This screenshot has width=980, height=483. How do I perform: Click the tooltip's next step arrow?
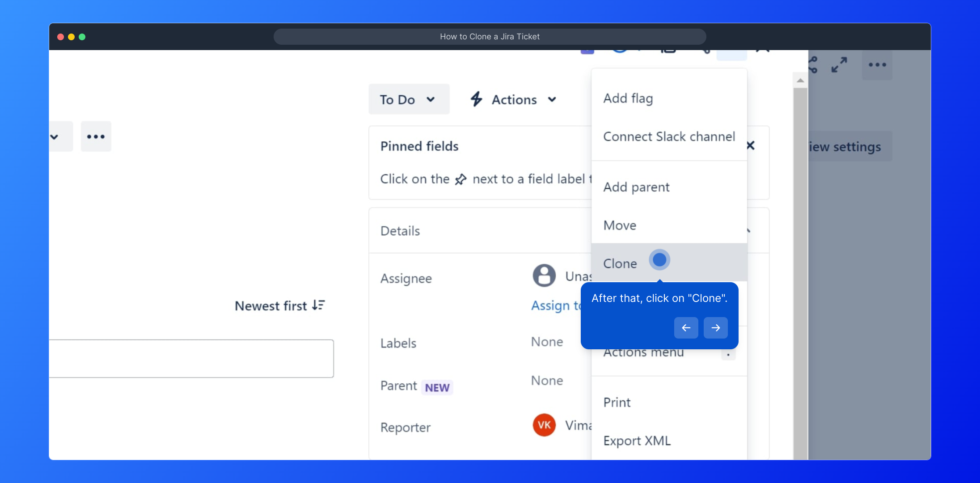click(x=715, y=328)
